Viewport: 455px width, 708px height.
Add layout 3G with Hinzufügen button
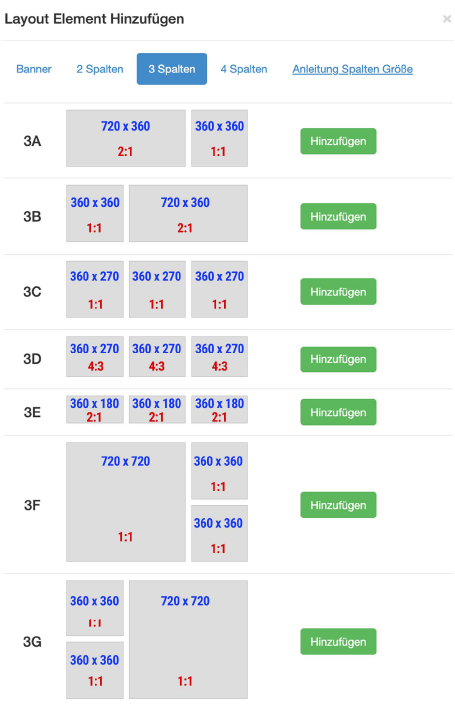338,642
